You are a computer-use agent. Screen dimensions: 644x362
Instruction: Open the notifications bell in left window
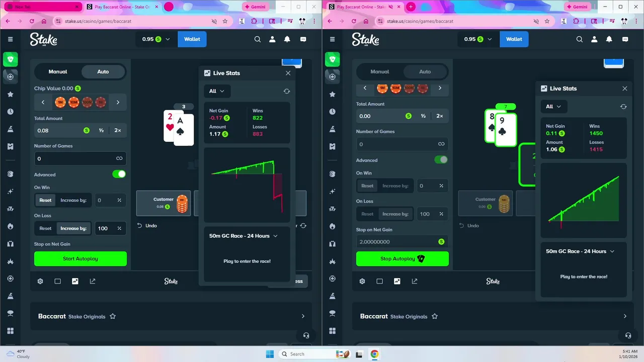[287, 39]
